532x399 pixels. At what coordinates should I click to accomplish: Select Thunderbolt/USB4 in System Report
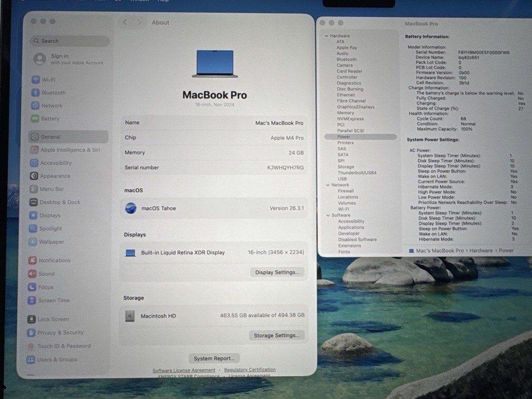point(357,173)
